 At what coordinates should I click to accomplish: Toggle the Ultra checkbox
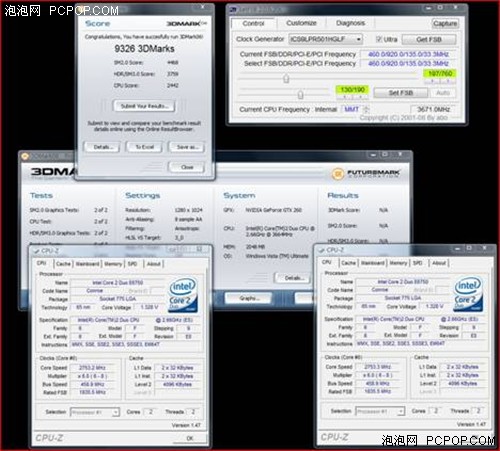click(x=379, y=39)
